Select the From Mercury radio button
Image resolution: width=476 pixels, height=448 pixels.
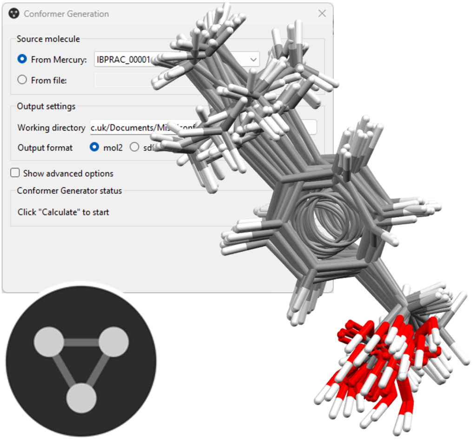point(22,59)
